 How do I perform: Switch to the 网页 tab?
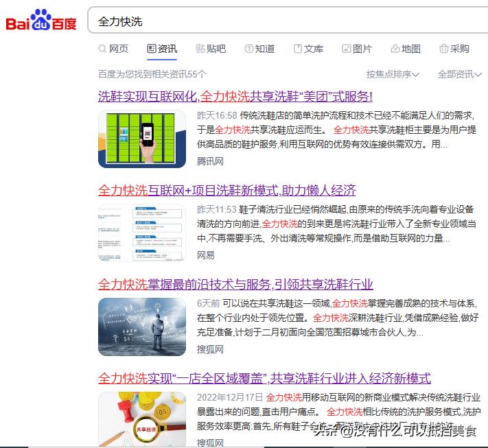click(x=113, y=49)
